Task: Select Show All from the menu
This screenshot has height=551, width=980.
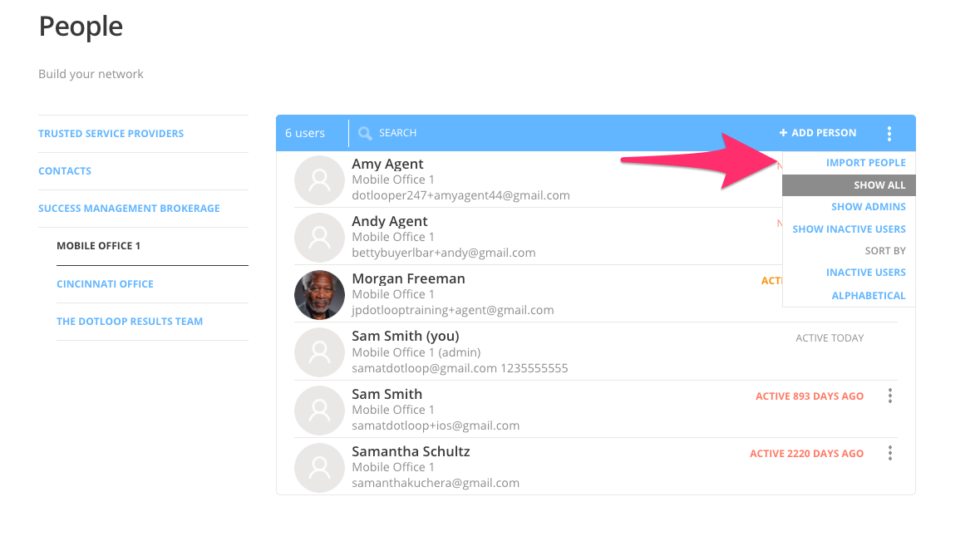Action: pyautogui.click(x=879, y=184)
